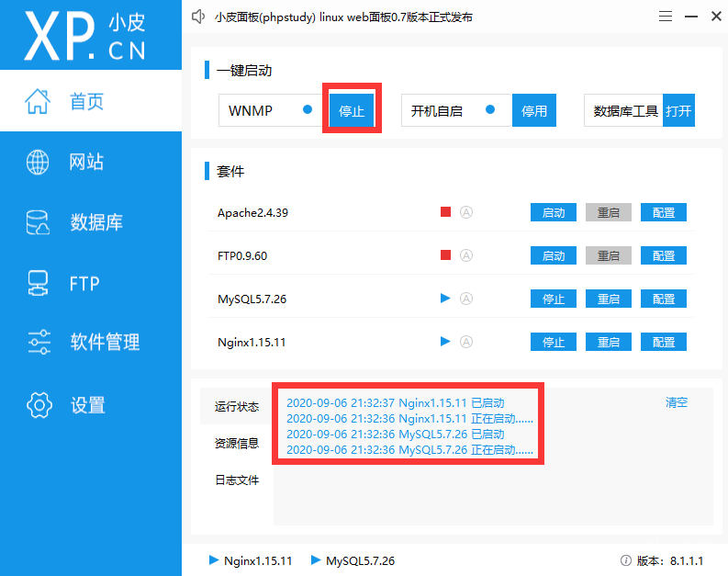Click log line 21:32:36 MySQL5.7.26 正在启动
Image resolution: width=728 pixels, height=576 pixels.
pyautogui.click(x=410, y=449)
